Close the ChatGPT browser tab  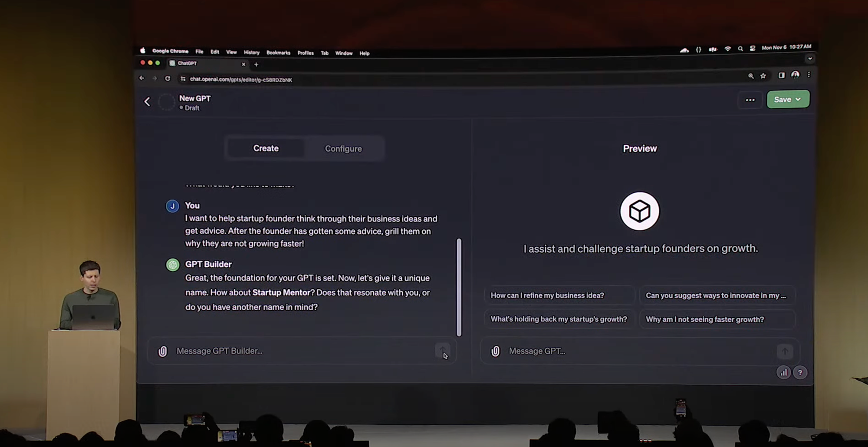tap(243, 64)
